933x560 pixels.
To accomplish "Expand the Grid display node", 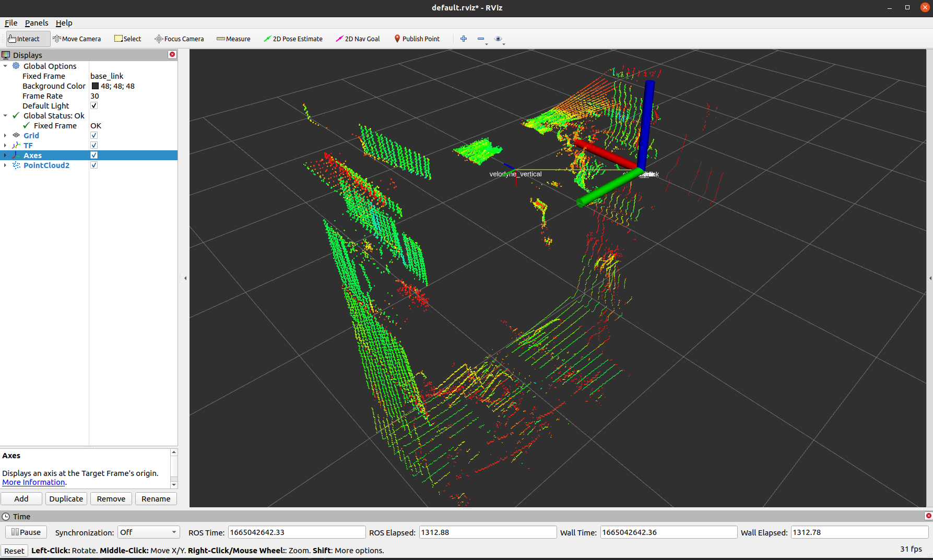I will click(5, 135).
